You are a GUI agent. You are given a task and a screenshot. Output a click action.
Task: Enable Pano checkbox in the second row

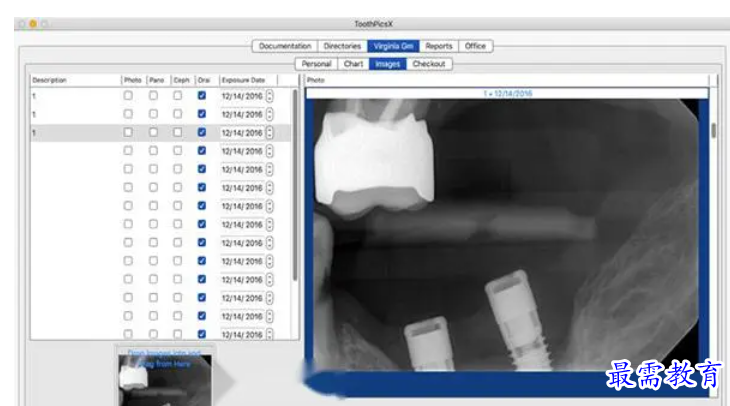coord(153,114)
